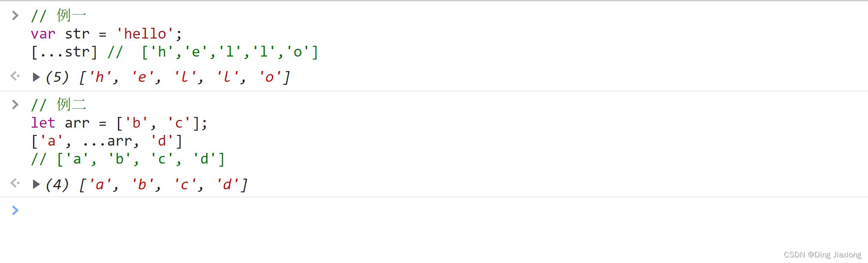The height and width of the screenshot is (263, 868).
Task: Click the input chevron beside the 例二 comment
Action: pyautogui.click(x=15, y=105)
